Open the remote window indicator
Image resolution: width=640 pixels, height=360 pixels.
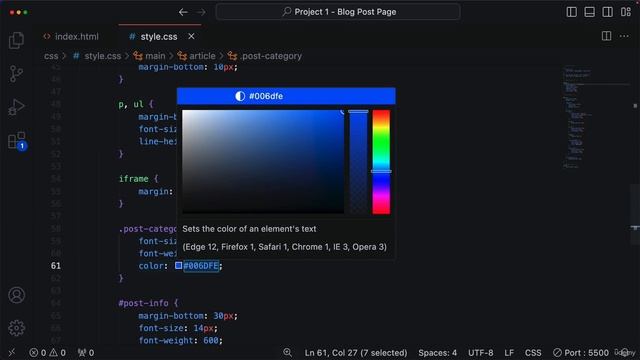coord(12,352)
